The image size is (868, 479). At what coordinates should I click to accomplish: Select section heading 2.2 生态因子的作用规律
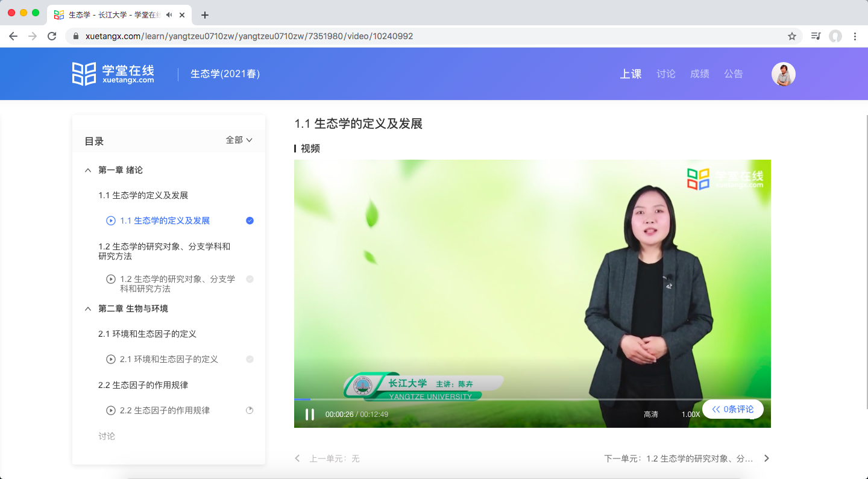click(143, 385)
